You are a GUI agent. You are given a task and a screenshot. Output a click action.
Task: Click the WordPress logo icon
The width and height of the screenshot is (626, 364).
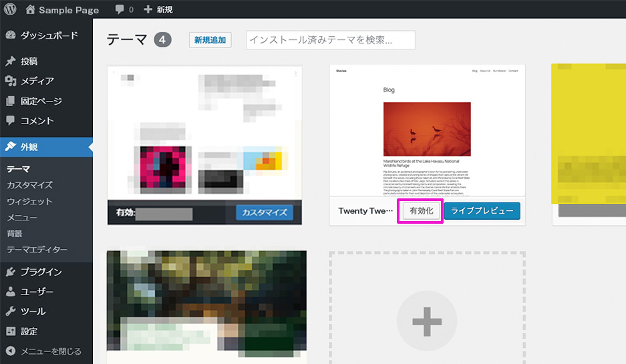click(10, 9)
